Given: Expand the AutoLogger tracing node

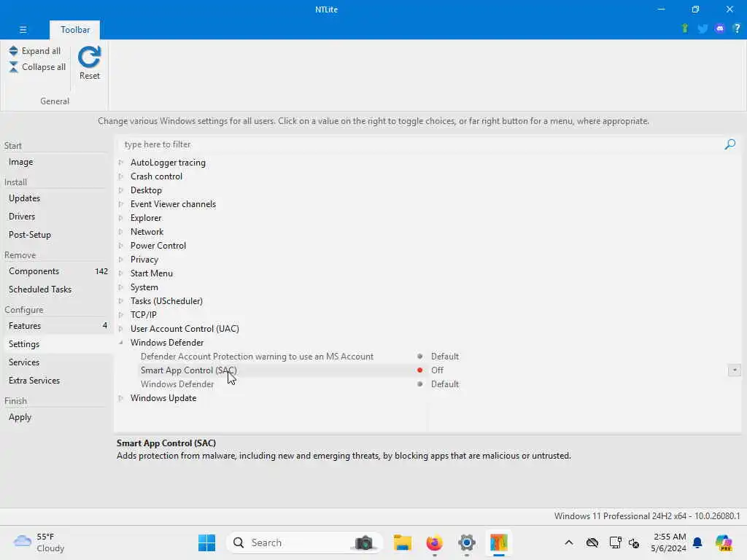Looking at the screenshot, I should pyautogui.click(x=121, y=163).
